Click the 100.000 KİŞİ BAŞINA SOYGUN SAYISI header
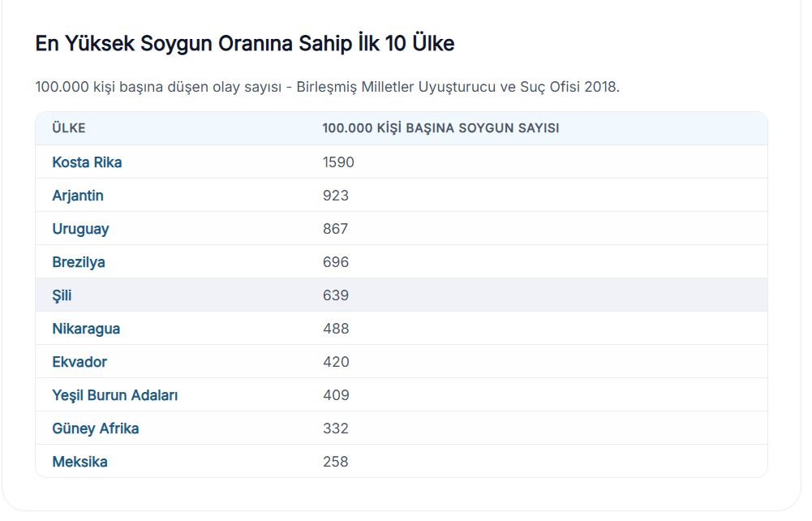The width and height of the screenshot is (812, 521). click(x=440, y=128)
